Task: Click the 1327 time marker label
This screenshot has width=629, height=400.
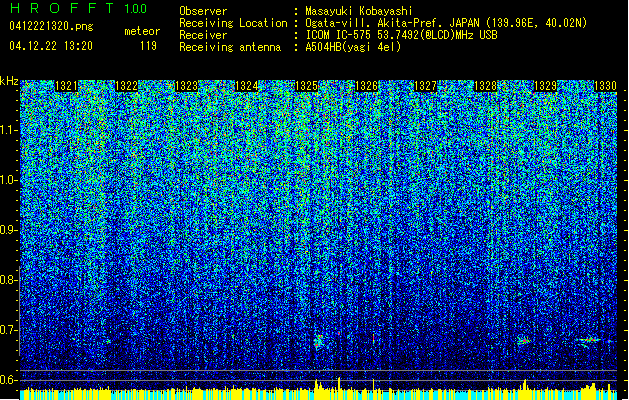Action: click(x=425, y=86)
